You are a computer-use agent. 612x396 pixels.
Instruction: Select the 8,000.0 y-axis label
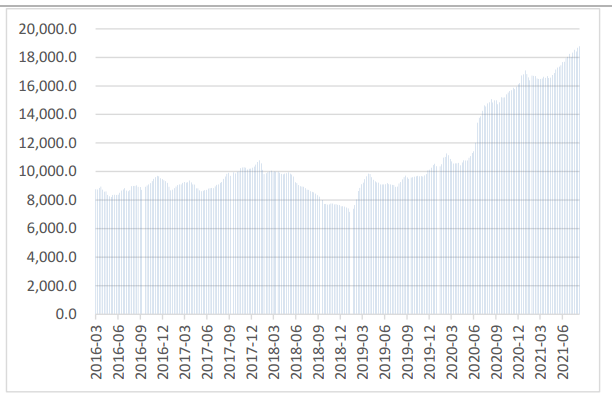pyautogui.click(x=52, y=200)
